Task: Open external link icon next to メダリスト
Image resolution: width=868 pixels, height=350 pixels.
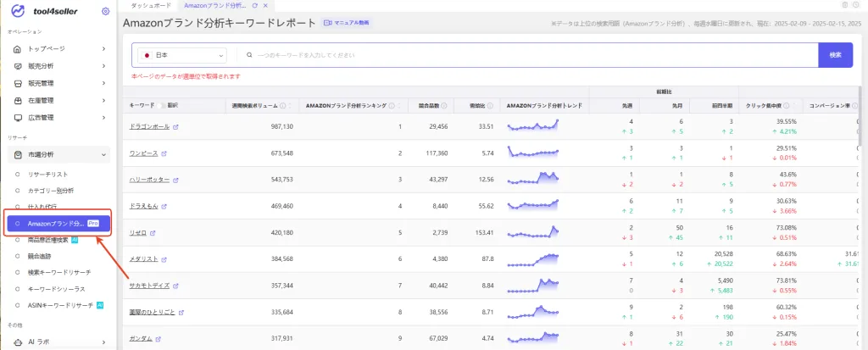Action: click(164, 259)
